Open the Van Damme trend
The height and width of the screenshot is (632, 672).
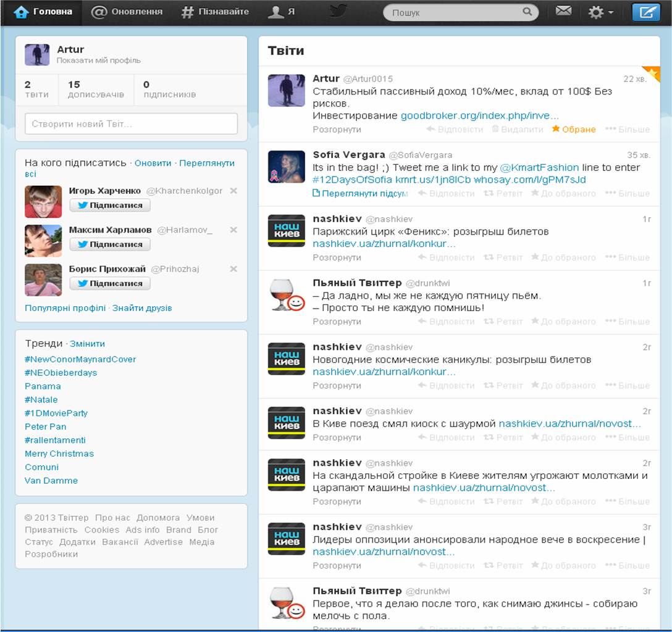coord(51,480)
